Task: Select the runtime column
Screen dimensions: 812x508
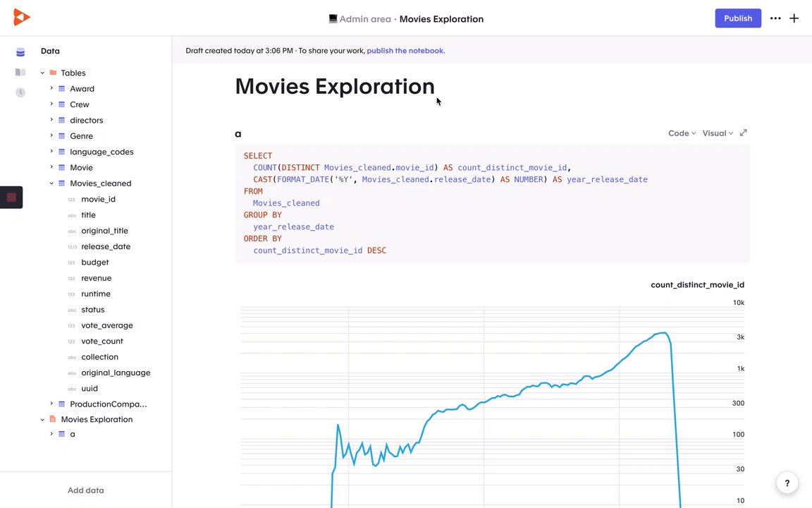Action: click(96, 294)
